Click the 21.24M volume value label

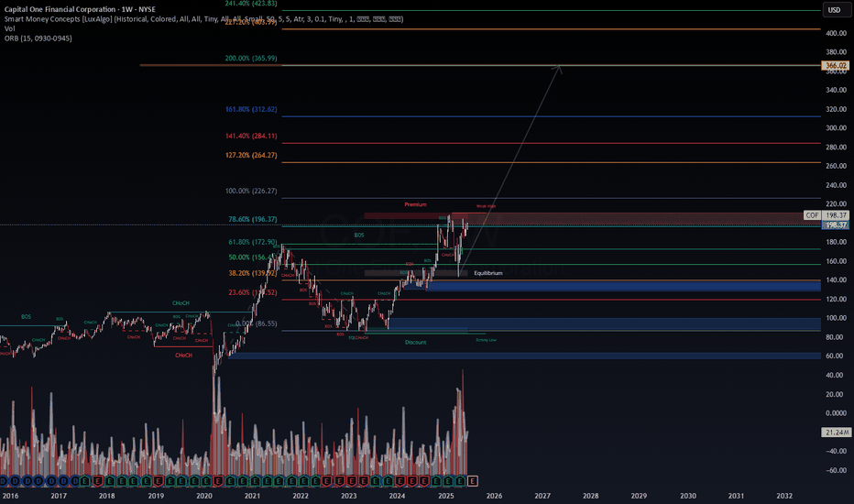(836, 433)
